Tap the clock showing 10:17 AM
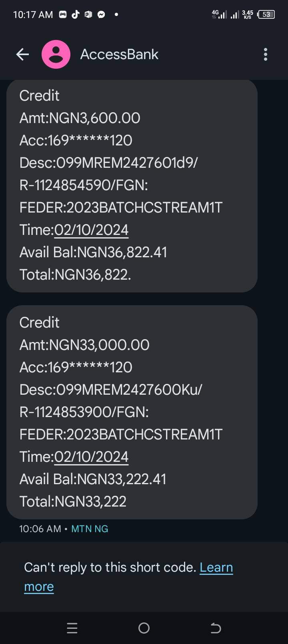 33,15
